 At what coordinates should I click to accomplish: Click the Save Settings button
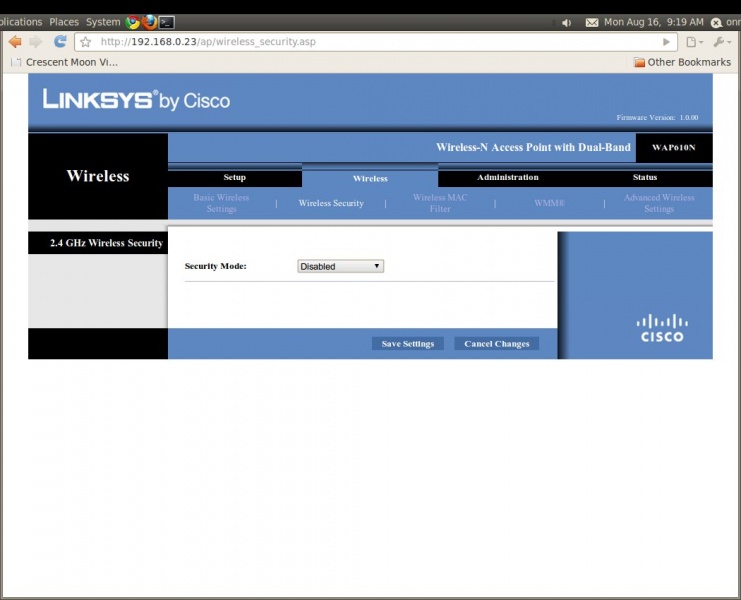click(408, 343)
